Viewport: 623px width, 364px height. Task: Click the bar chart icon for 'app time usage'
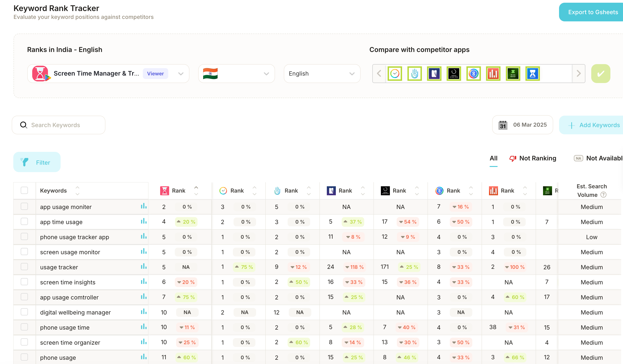(144, 221)
